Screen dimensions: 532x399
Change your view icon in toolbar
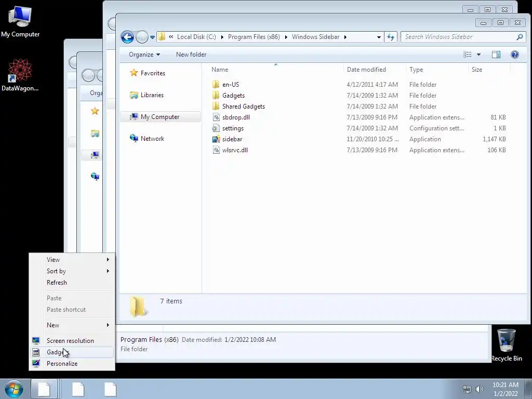[x=468, y=55]
